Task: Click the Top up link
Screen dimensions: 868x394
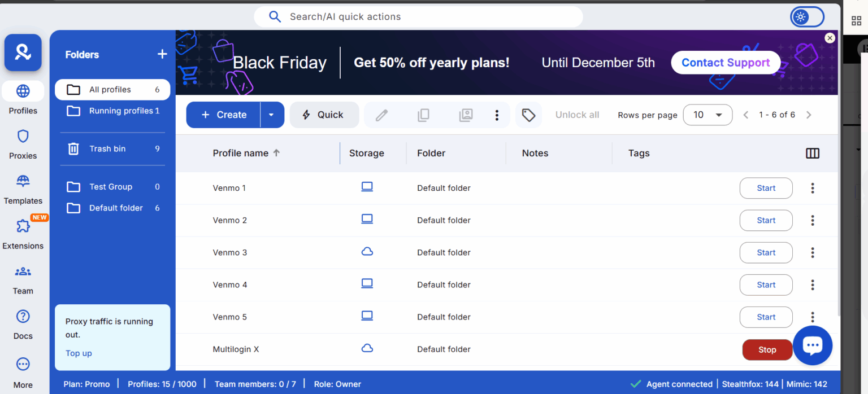Action: (79, 353)
